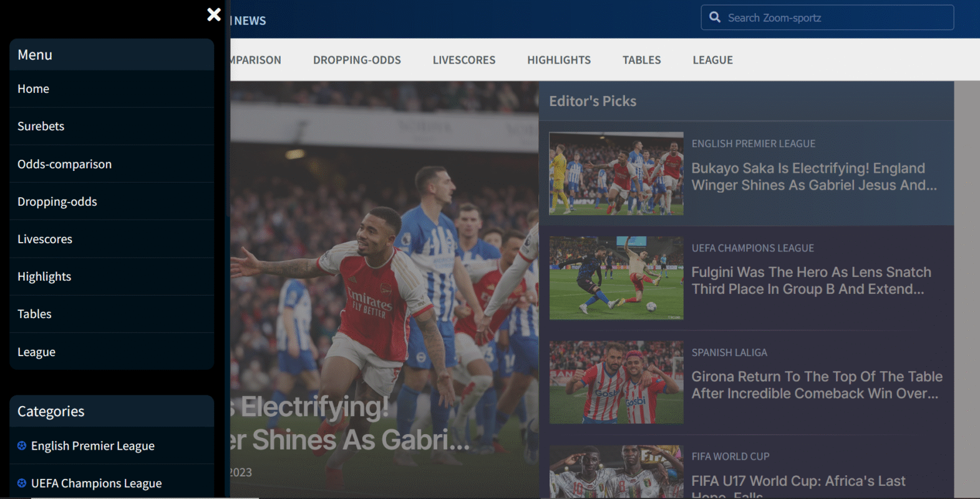Click the UEFA CHAMPIONS LEAGUE article tag
This screenshot has height=499, width=980.
(x=752, y=248)
